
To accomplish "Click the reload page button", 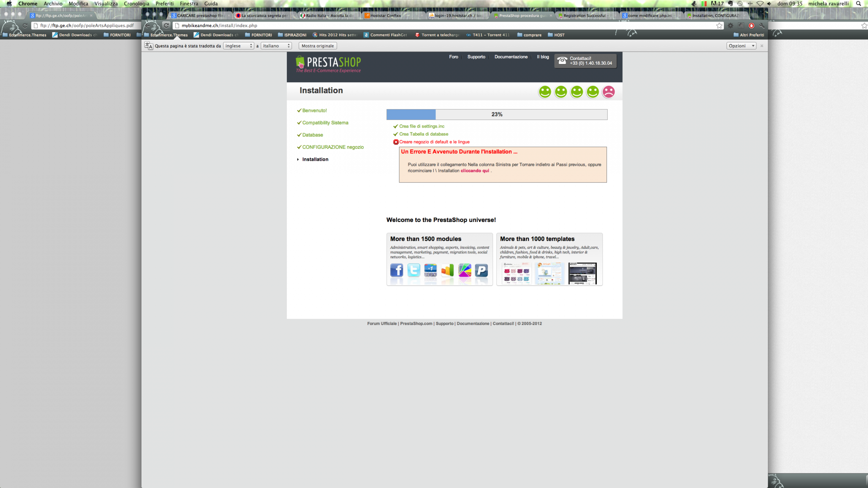I will [166, 26].
